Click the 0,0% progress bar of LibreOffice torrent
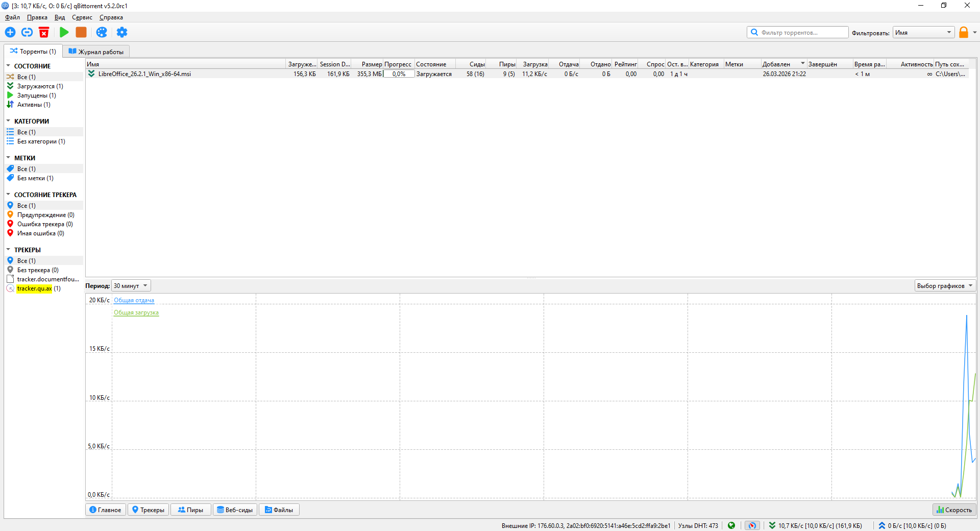980x531 pixels. [x=399, y=74]
